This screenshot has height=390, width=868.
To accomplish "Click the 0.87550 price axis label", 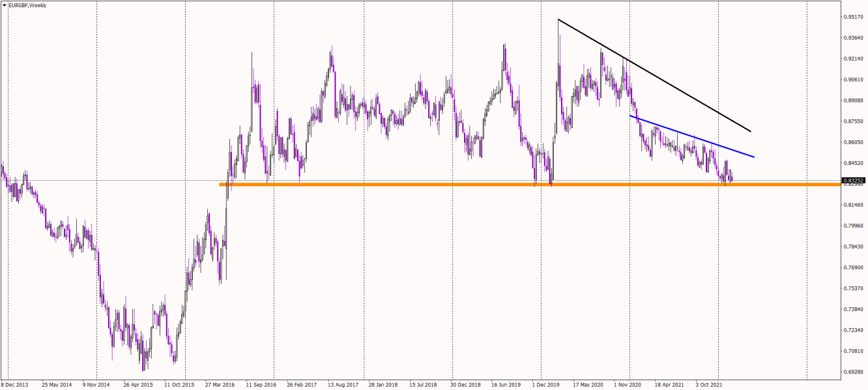I will pos(853,121).
